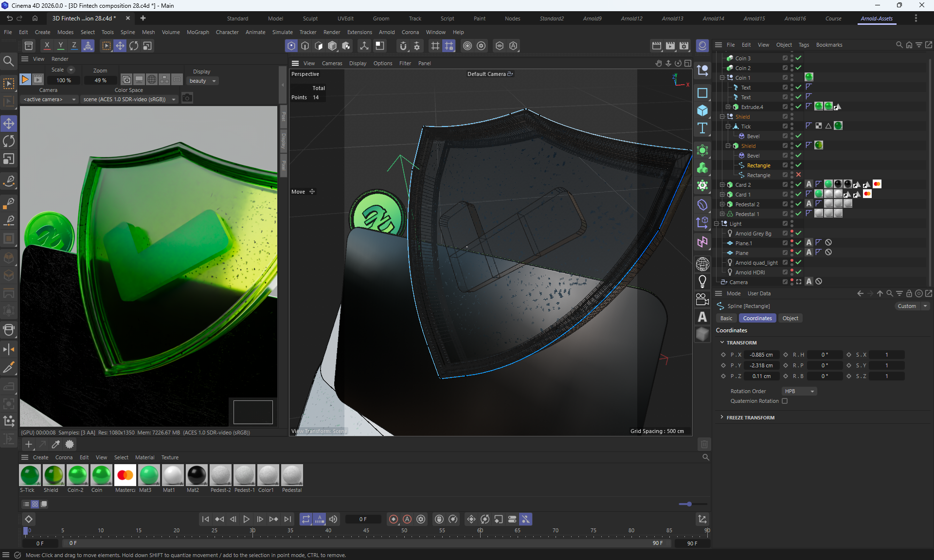
Task: Open the Rotation Order HPB dropdown
Action: point(799,391)
